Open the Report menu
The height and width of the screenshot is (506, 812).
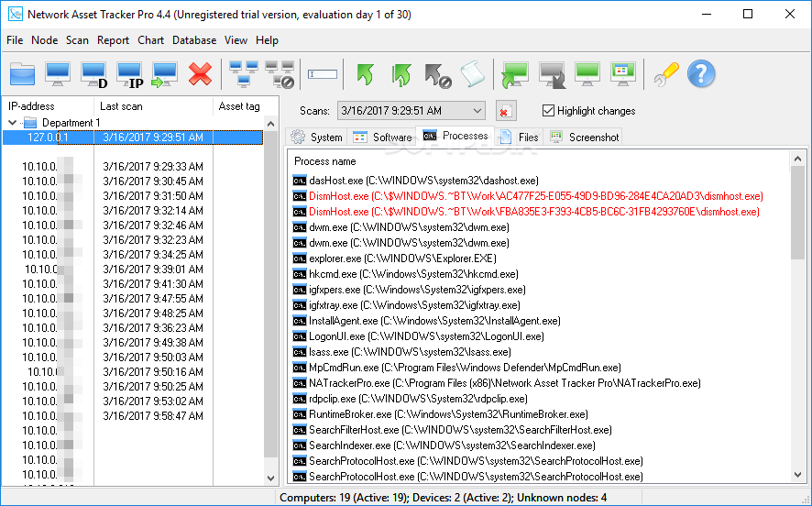[x=113, y=40]
